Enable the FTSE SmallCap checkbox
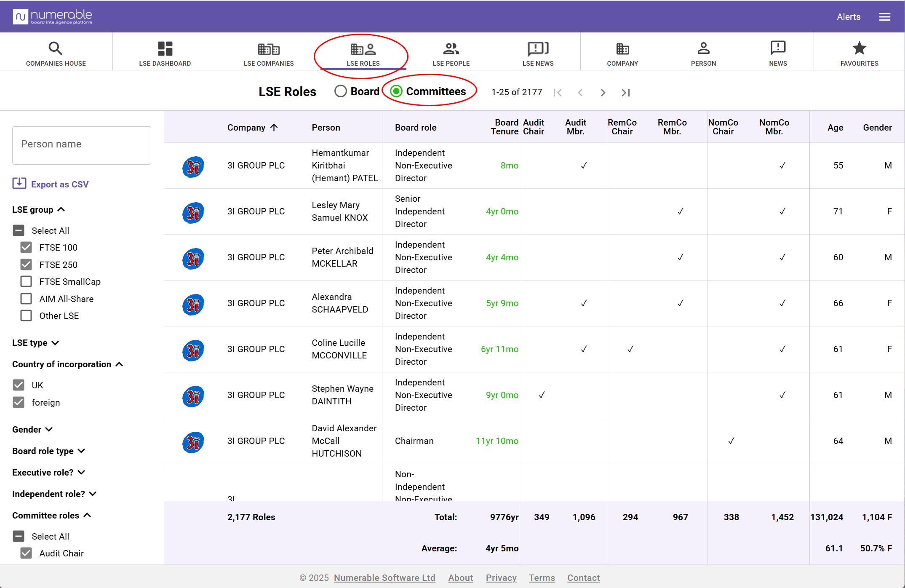Viewport: 905px width, 588px height. (x=26, y=281)
